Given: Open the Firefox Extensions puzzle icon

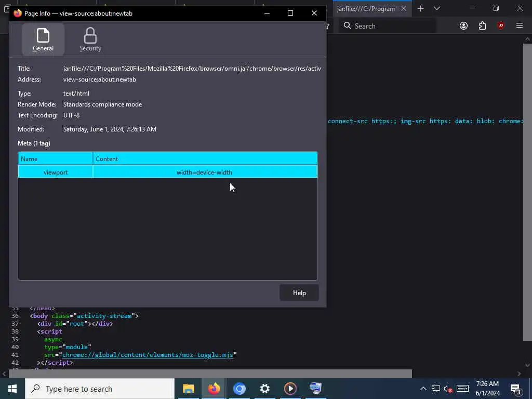Looking at the screenshot, I should [482, 26].
